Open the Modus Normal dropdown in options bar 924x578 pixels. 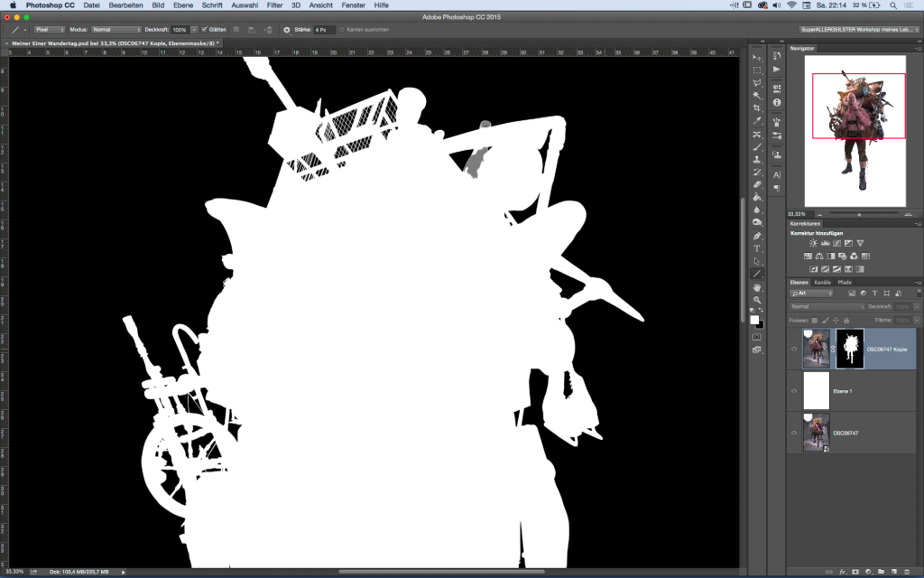coord(116,30)
